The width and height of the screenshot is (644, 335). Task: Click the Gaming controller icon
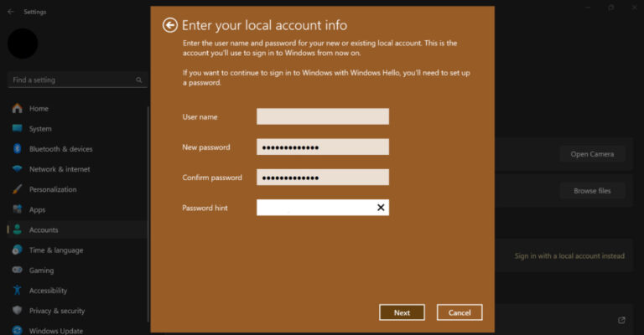18,270
